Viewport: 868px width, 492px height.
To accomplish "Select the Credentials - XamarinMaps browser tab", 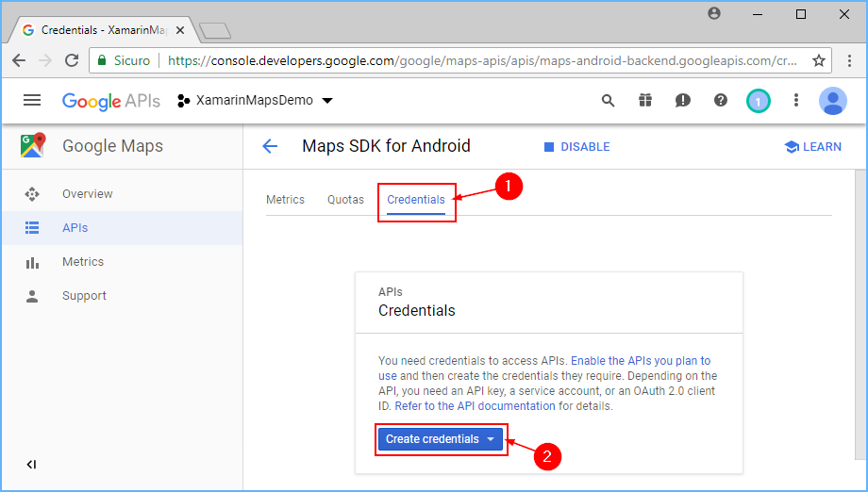I will [103, 30].
